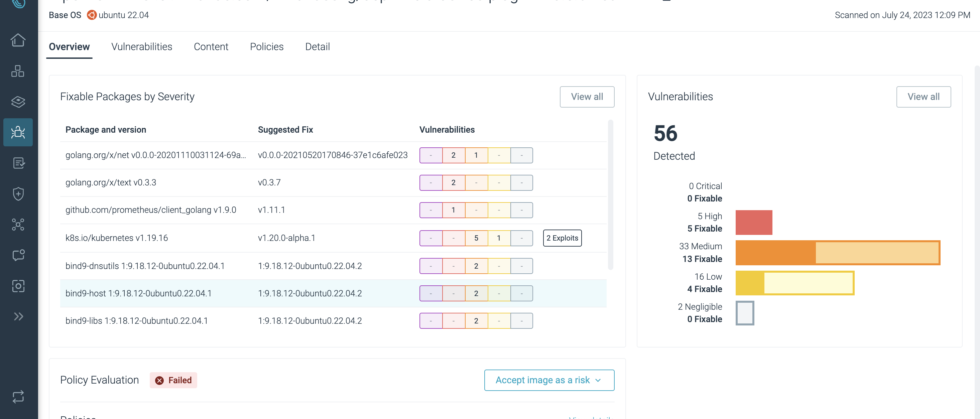Click the medium count 5 for k8s.io/kubernetes
Image resolution: width=980 pixels, height=419 pixels.
point(476,238)
